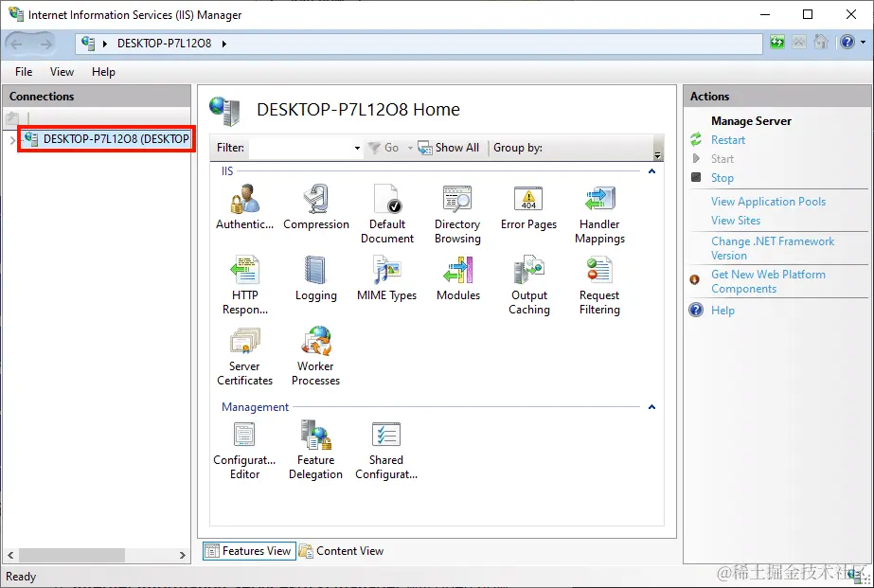Screen dimensions: 874x588
Task: Open the File menu
Action: click(x=24, y=72)
